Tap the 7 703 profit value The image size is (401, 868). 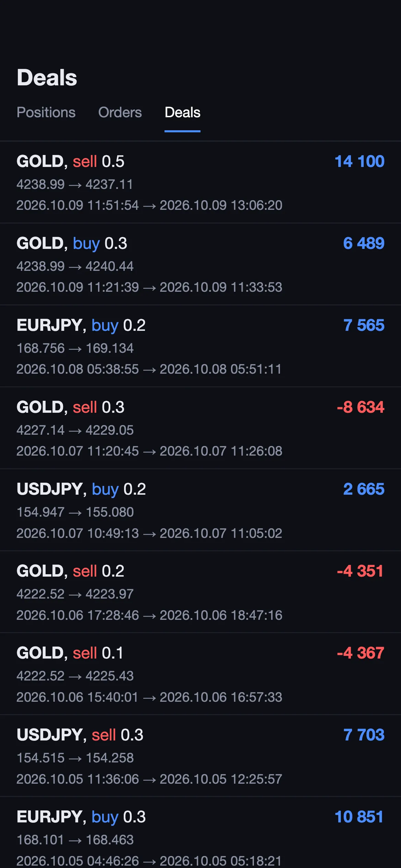(364, 735)
